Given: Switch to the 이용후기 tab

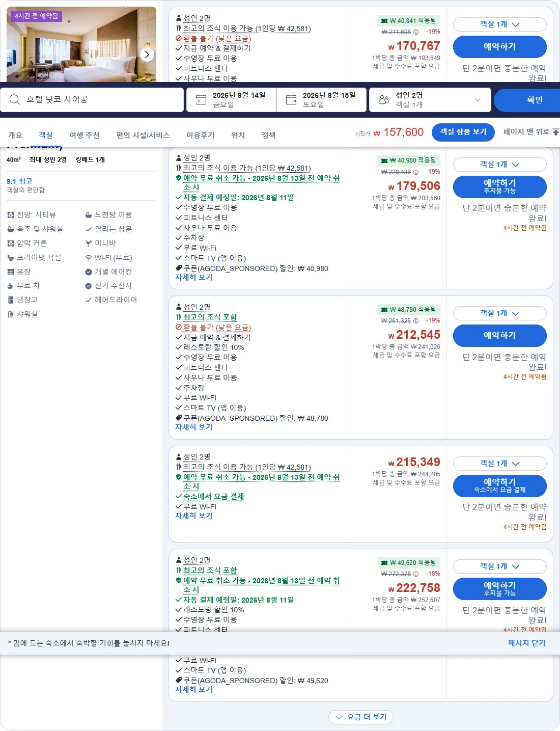Looking at the screenshot, I should tap(200, 135).
